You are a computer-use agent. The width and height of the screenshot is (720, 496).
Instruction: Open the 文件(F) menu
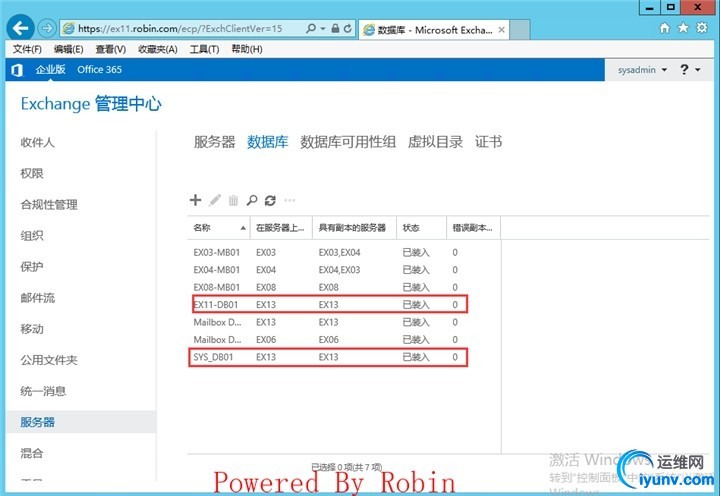27,49
